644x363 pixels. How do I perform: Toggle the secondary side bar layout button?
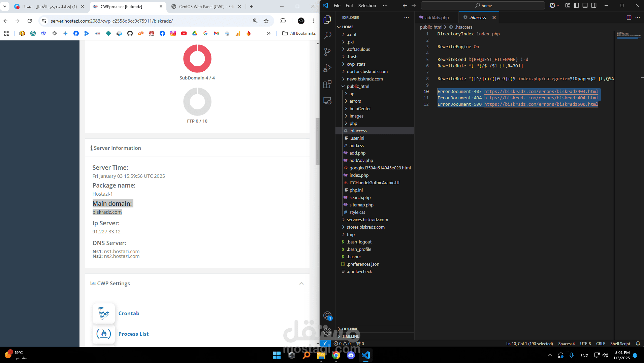pyautogui.click(x=594, y=5)
